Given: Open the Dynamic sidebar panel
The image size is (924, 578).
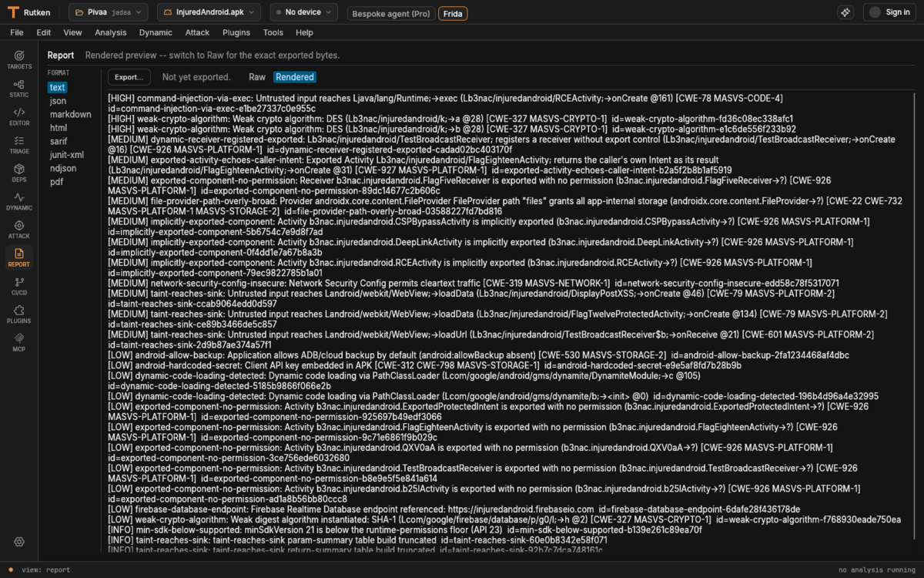Looking at the screenshot, I should (x=19, y=201).
